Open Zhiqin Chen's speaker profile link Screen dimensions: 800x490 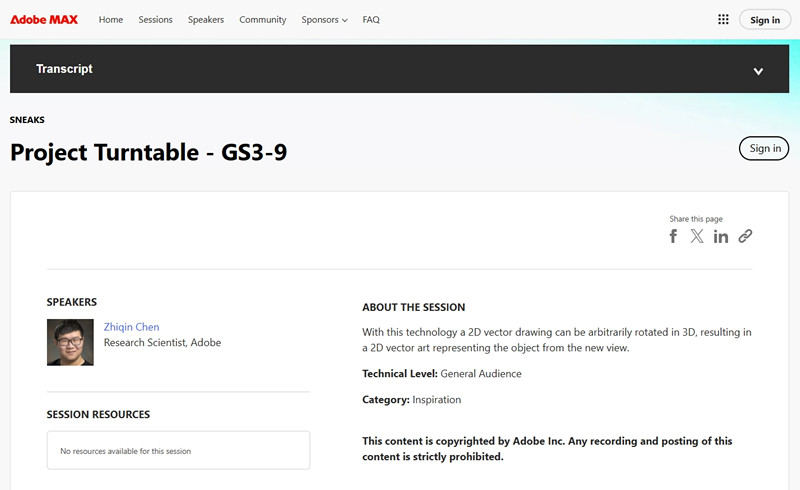click(x=132, y=327)
